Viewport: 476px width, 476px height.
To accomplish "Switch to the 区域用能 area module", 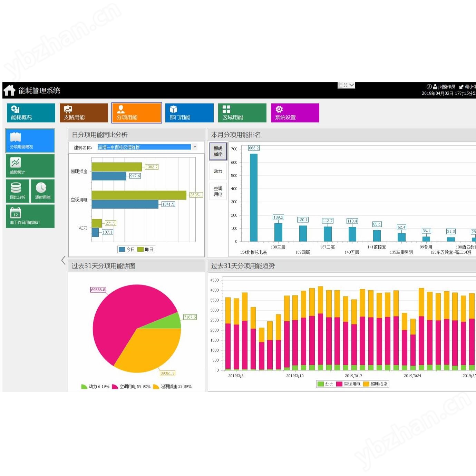I will pyautogui.click(x=242, y=113).
